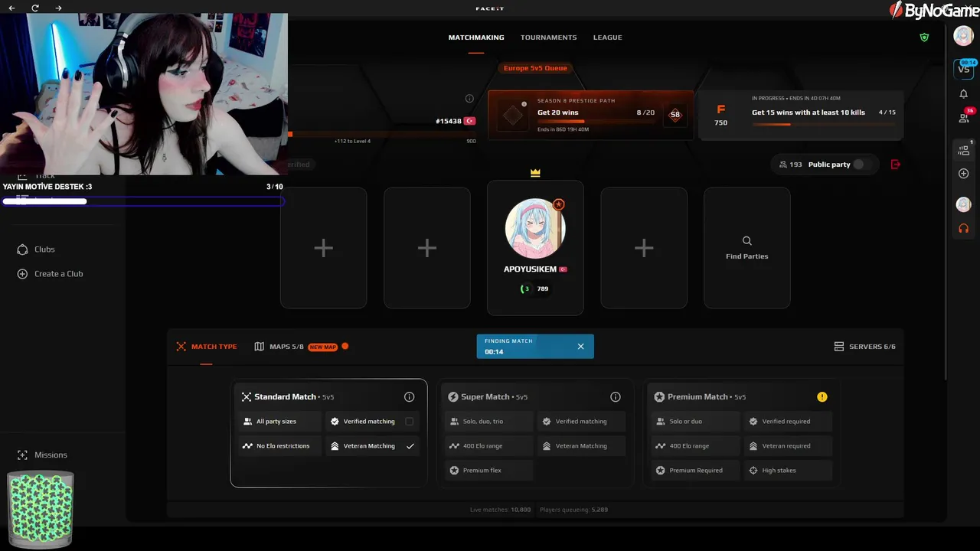The height and width of the screenshot is (551, 980).
Task: Click the season level 58 badge
Action: pos(675,114)
